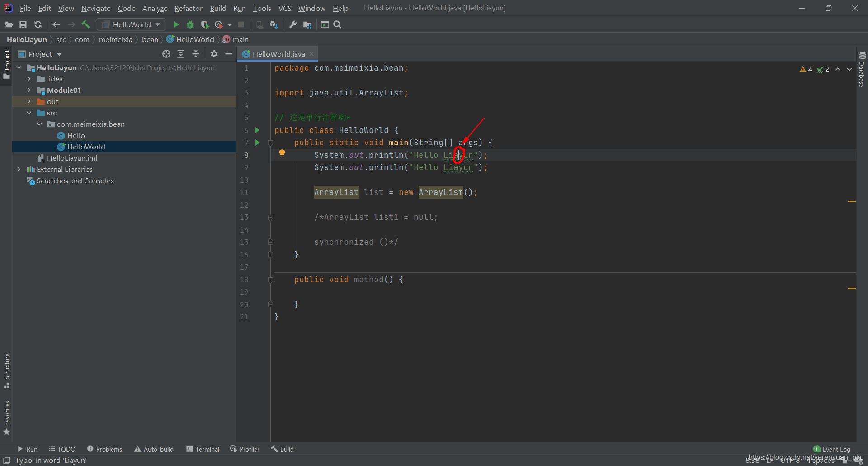The width and height of the screenshot is (868, 466).
Task: Toggle the Problems tool window
Action: (104, 449)
